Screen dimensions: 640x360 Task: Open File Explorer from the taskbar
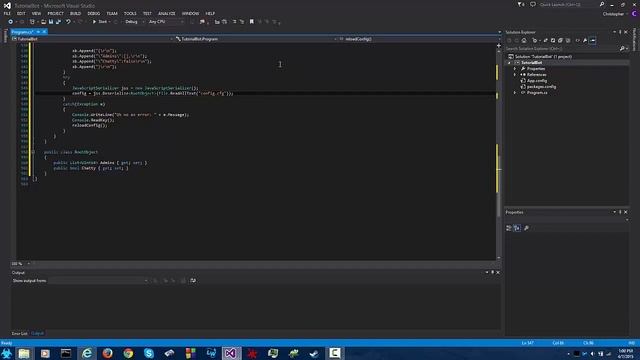pyautogui.click(x=24, y=353)
